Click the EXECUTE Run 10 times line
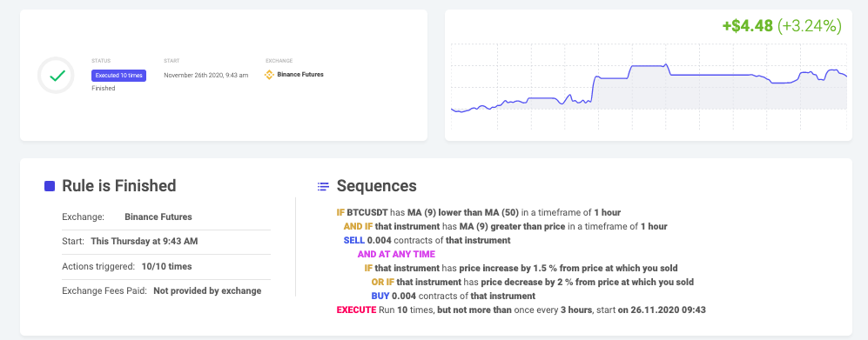The width and height of the screenshot is (868, 340). [x=521, y=310]
